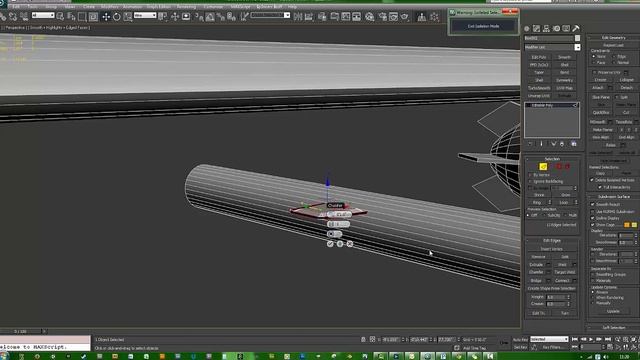
Task: Select the Scale transform tool
Action: click(x=127, y=16)
